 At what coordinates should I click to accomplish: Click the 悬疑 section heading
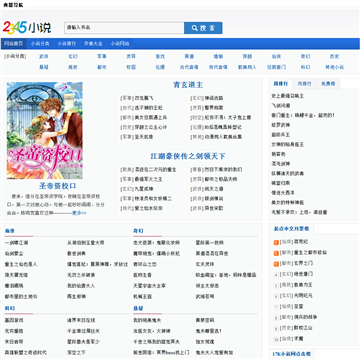click(138, 308)
